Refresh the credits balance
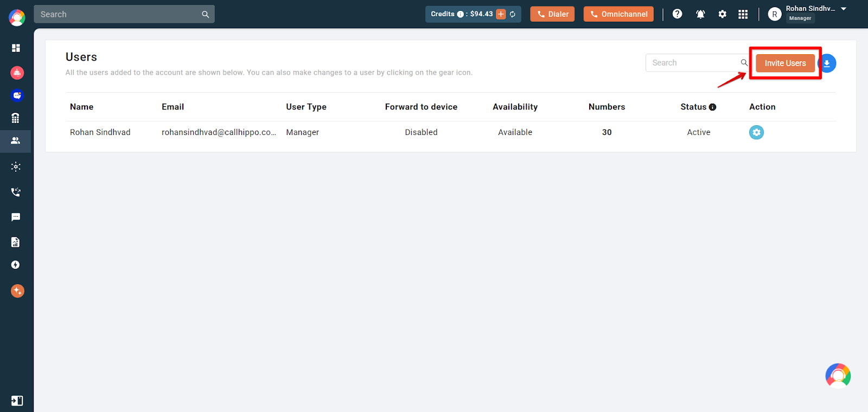The image size is (868, 412). (513, 14)
